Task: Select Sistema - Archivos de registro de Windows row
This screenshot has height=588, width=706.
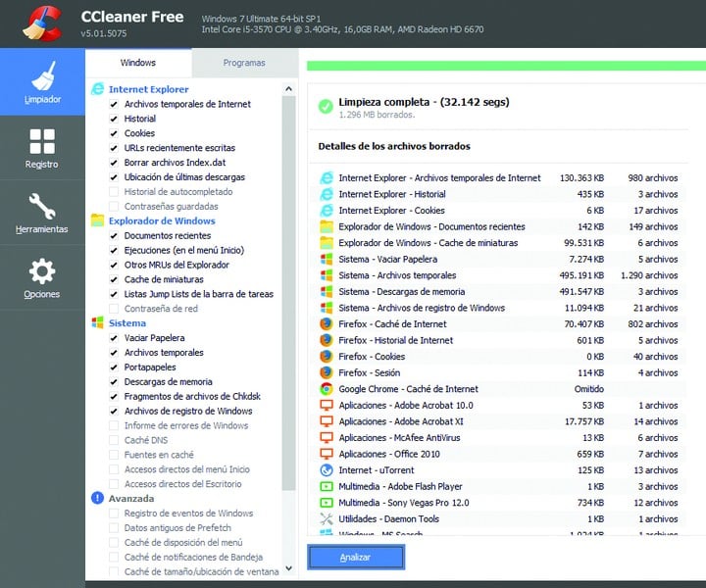Action: [x=499, y=308]
